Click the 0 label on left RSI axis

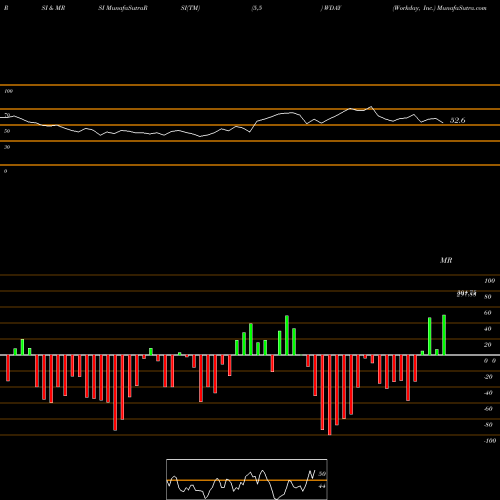(x=5, y=171)
